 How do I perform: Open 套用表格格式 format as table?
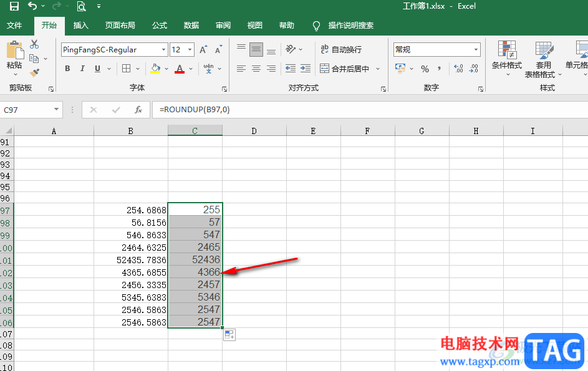pyautogui.click(x=543, y=59)
